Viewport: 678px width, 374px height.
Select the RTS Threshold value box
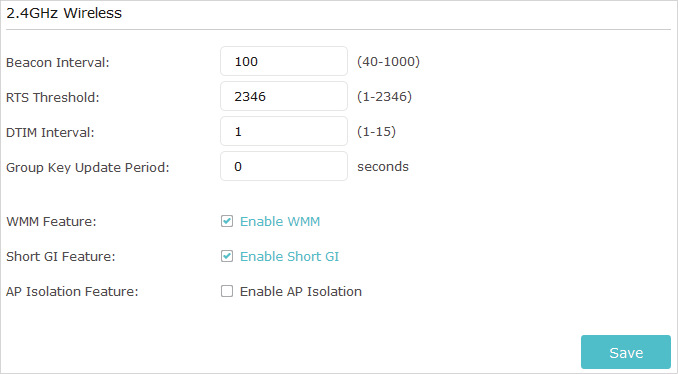284,96
